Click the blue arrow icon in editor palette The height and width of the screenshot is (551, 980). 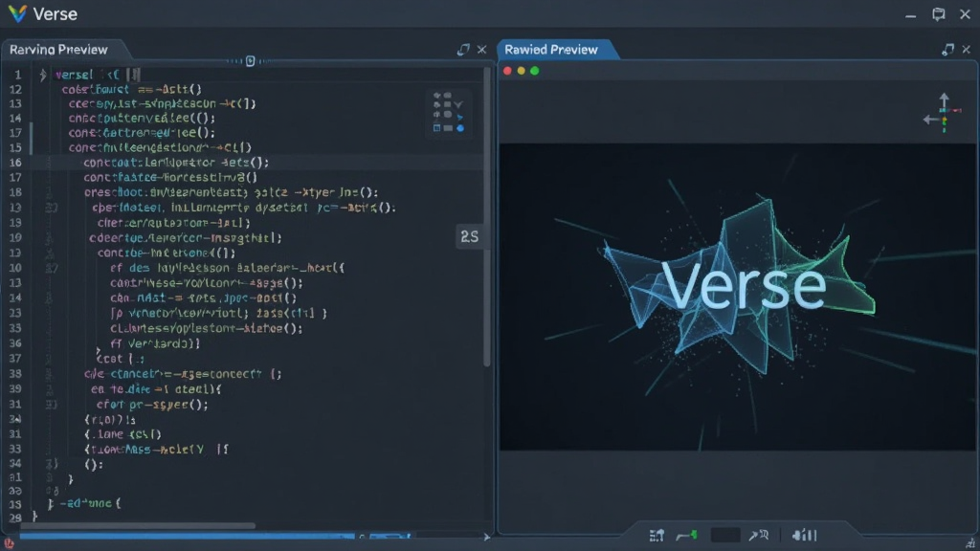click(x=460, y=117)
